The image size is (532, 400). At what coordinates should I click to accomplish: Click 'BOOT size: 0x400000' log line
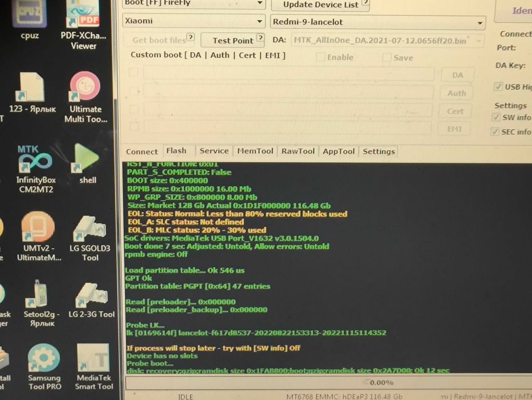167,181
